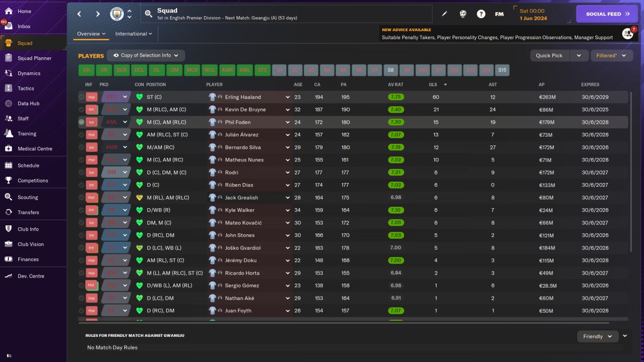This screenshot has height=362, width=644.
Task: Click the globe icon in the top bar
Action: pos(463,14)
